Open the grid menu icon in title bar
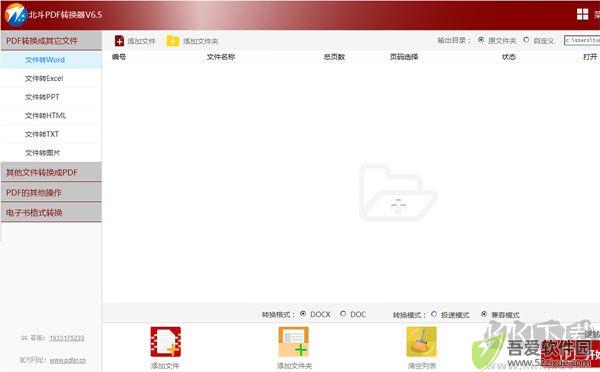This screenshot has width=600, height=372. point(582,15)
